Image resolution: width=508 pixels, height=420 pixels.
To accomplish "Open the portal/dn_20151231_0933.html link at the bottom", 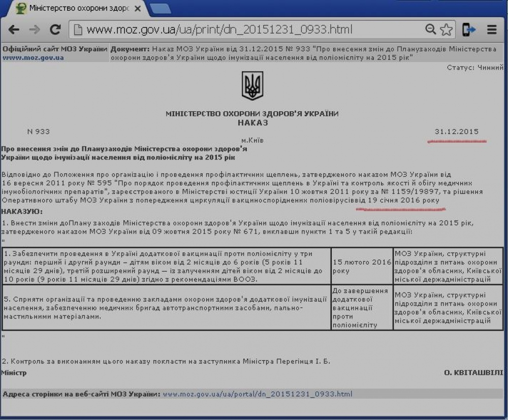I will [257, 394].
